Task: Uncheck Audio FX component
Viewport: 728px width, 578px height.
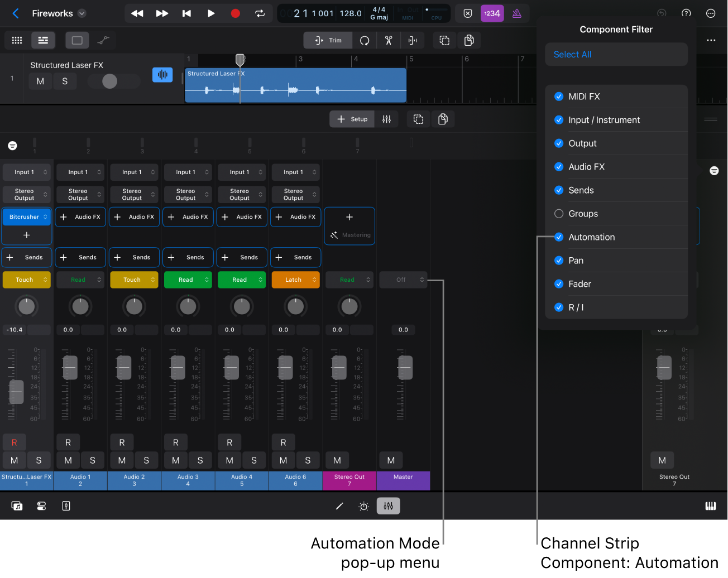Action: pyautogui.click(x=559, y=167)
